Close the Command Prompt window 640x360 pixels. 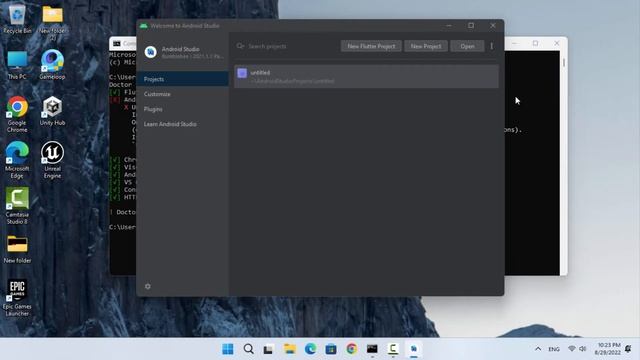(x=557, y=43)
